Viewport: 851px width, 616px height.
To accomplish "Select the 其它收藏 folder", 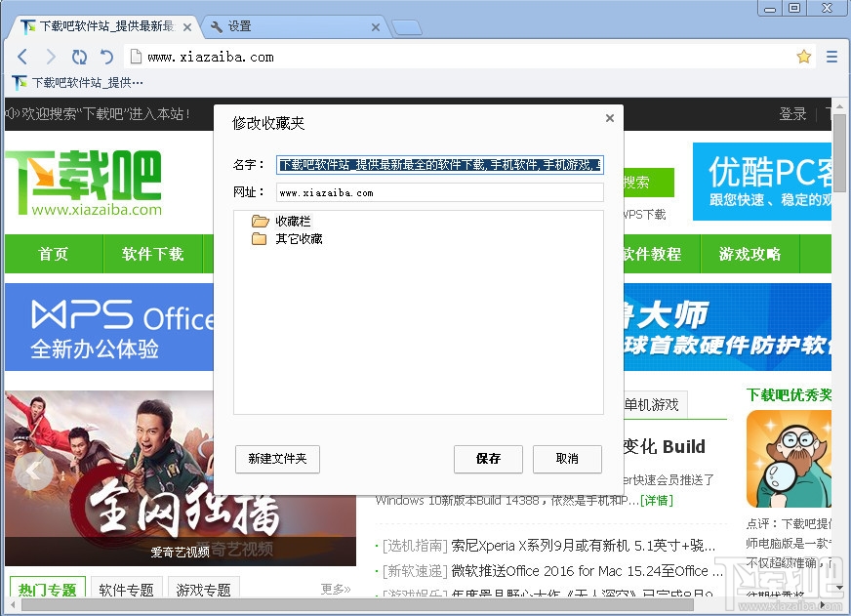I will coord(299,239).
